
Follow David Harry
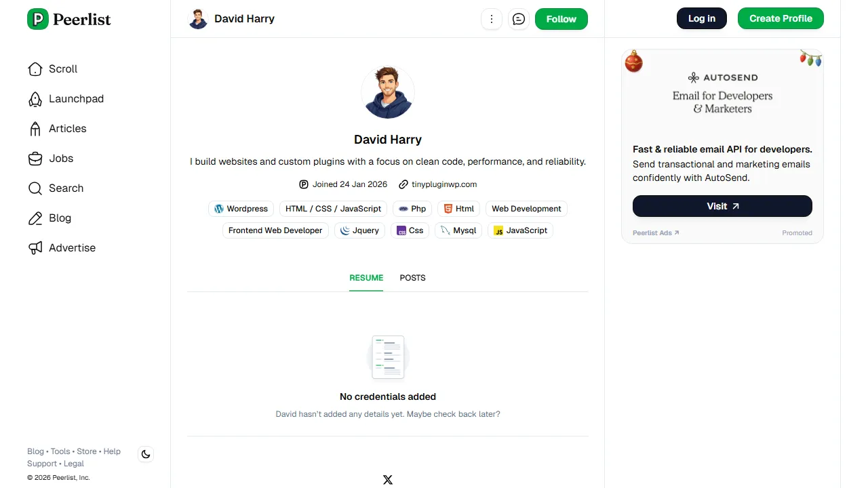pos(561,19)
